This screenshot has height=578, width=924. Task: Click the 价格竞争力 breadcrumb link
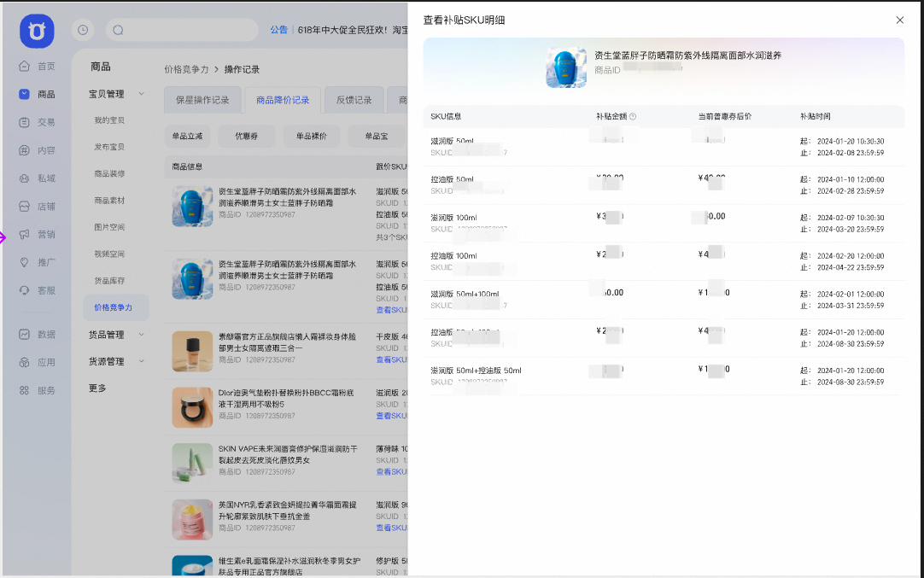pyautogui.click(x=186, y=69)
